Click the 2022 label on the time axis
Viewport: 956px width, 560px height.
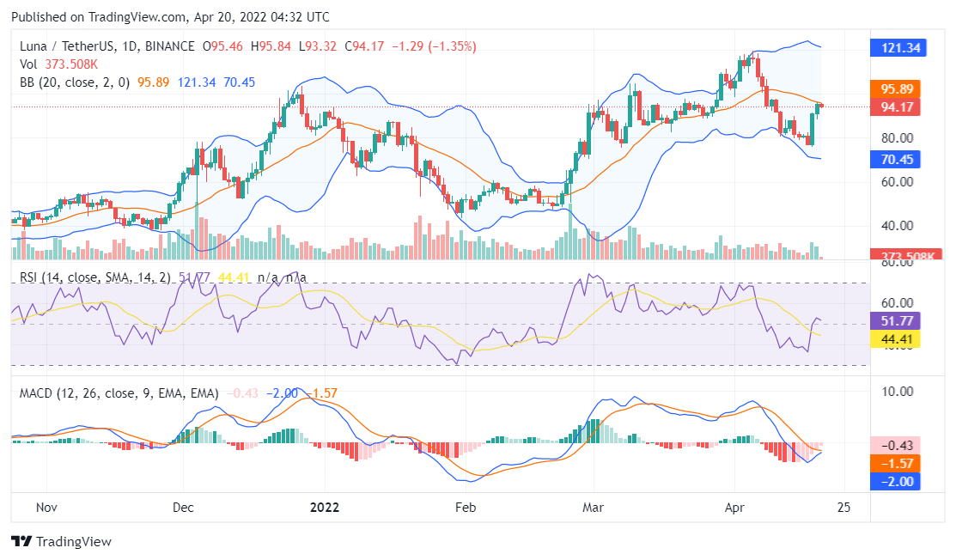(325, 507)
